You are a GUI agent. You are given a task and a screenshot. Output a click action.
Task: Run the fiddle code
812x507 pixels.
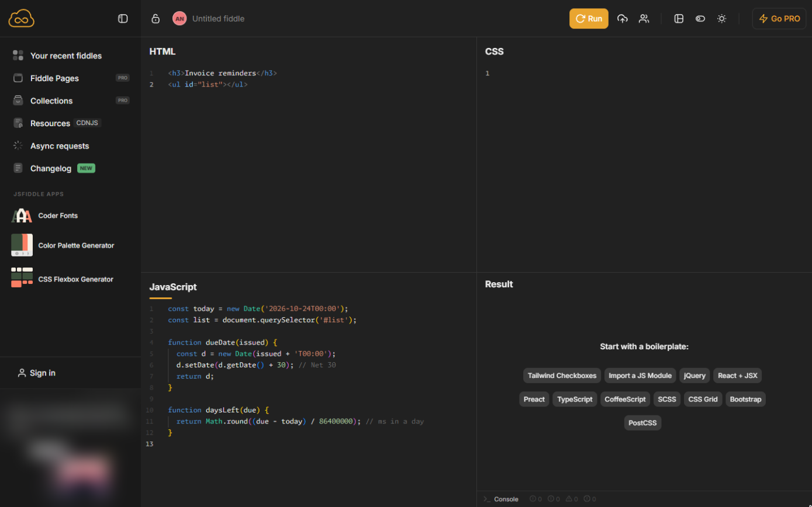pos(589,19)
